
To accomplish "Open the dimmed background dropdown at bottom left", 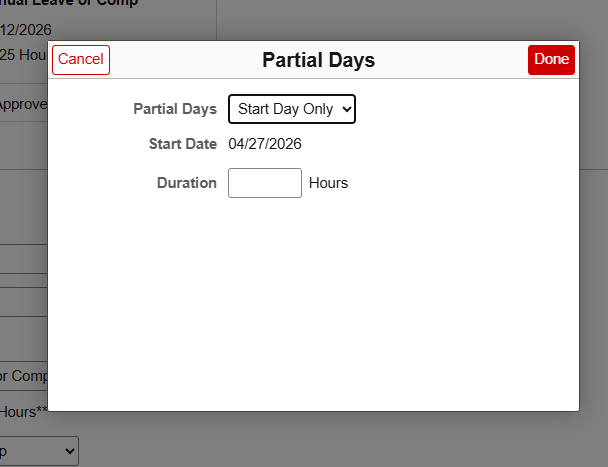I will click(x=39, y=451).
